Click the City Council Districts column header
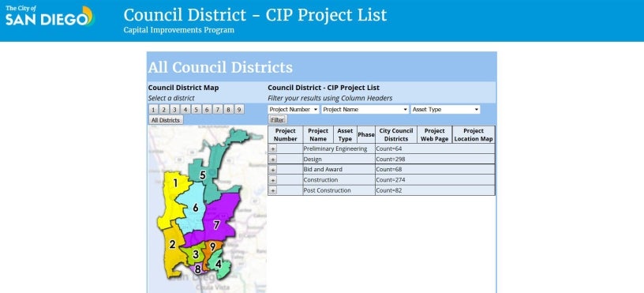 coord(396,135)
